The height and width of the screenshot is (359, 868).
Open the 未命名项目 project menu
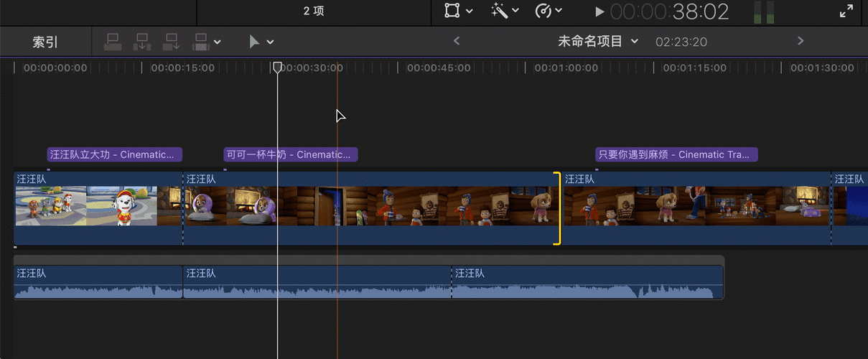click(x=598, y=41)
